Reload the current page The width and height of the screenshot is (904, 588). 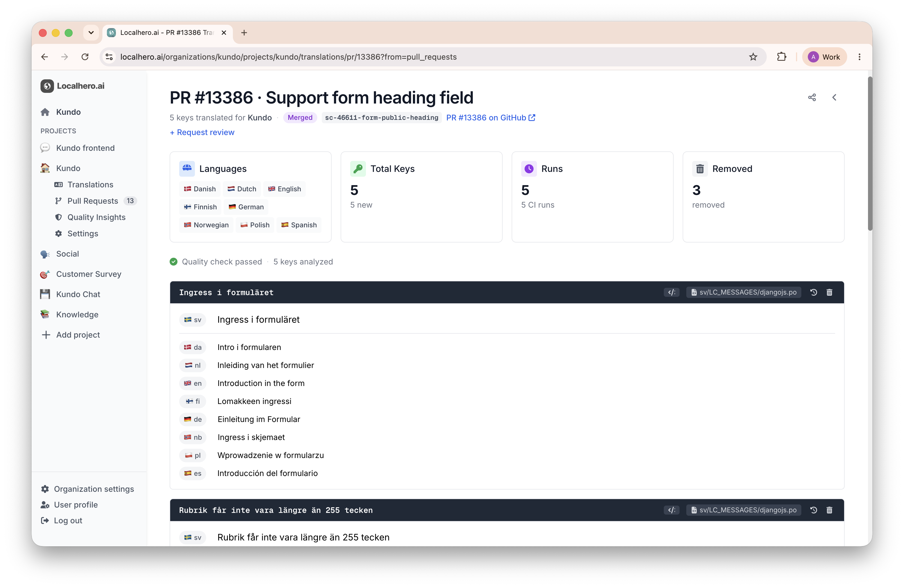pos(85,57)
